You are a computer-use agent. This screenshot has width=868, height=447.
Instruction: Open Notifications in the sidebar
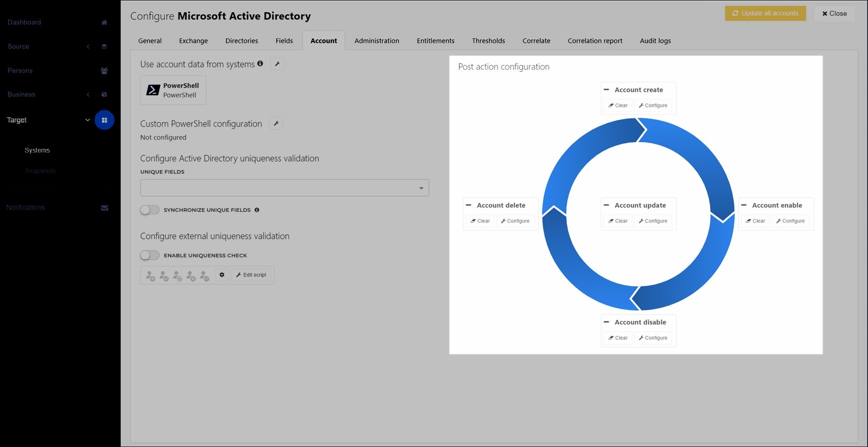(x=26, y=208)
